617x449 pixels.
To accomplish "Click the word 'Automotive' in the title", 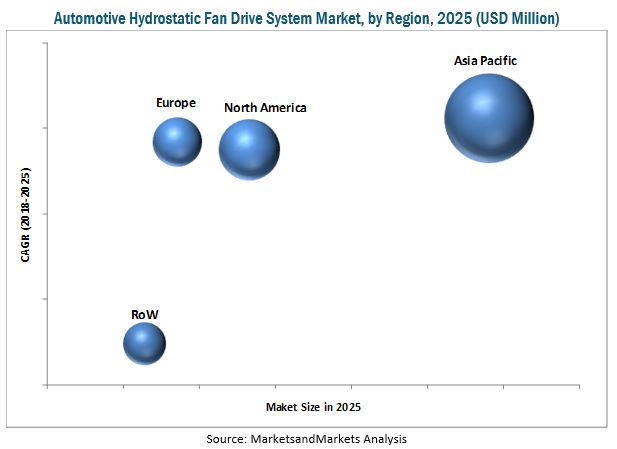I will point(83,18).
